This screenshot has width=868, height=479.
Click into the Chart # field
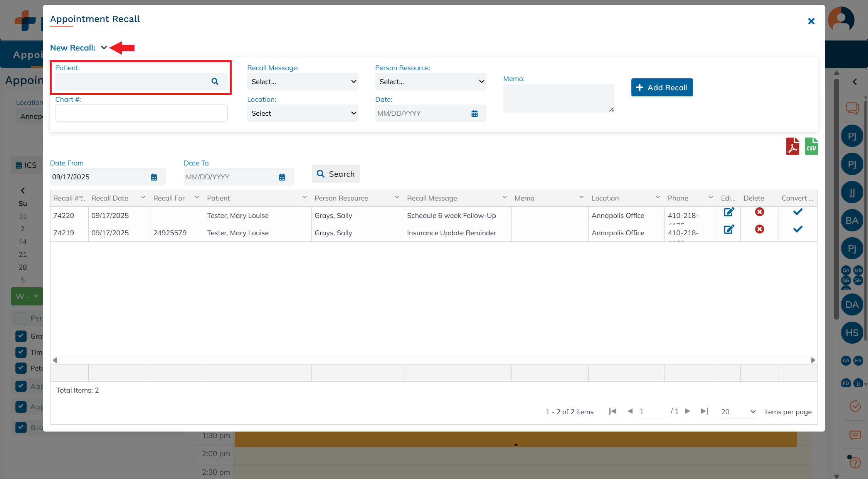click(141, 113)
